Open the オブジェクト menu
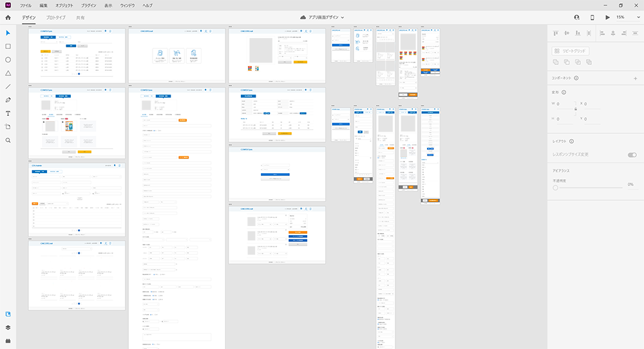 (x=64, y=5)
